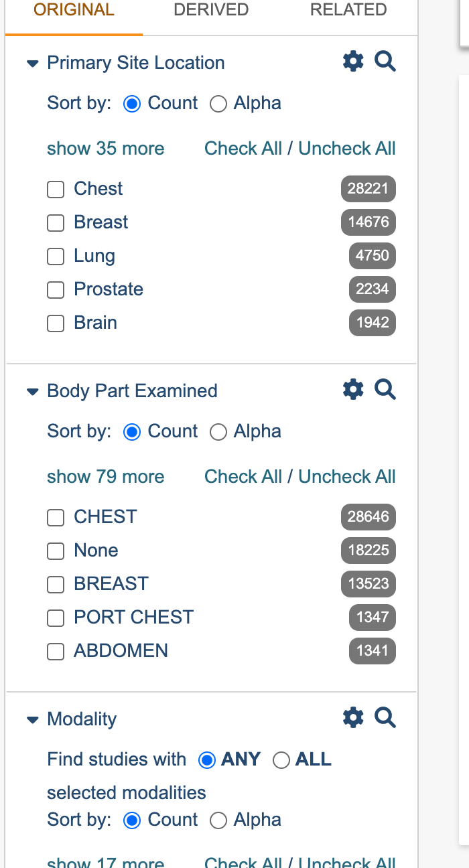Screen dimensions: 469x868
Task: Collapse the Primary Site Location panel
Action: click(x=32, y=64)
